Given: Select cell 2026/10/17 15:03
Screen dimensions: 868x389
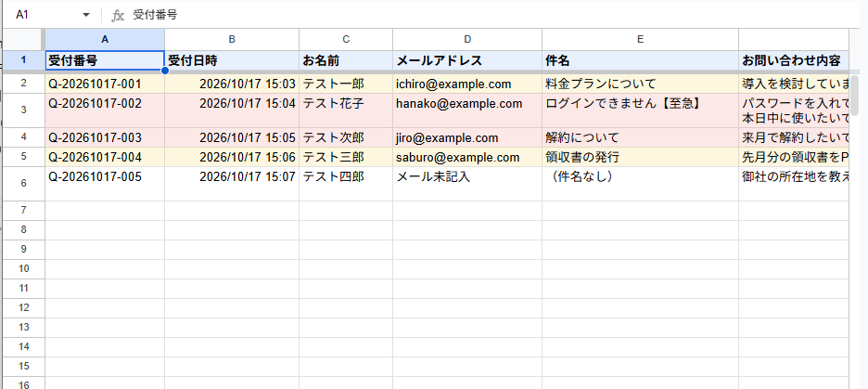Looking at the screenshot, I should (x=232, y=84).
